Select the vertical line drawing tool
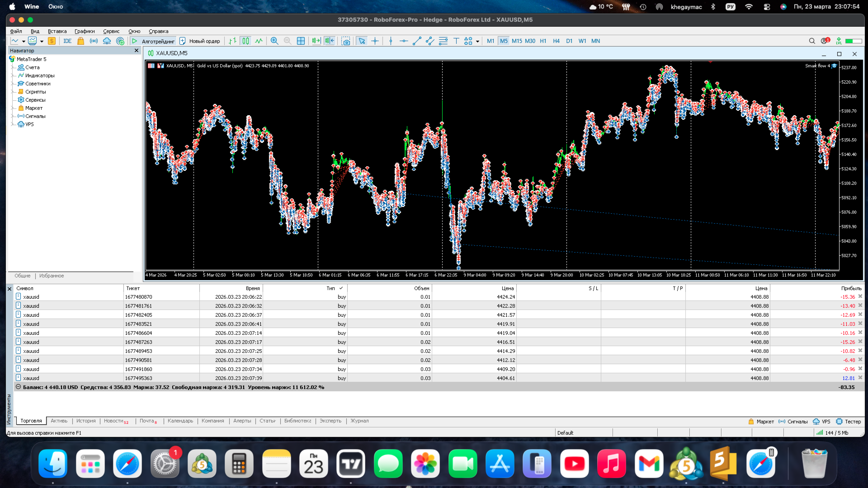Viewport: 868px width, 488px height. click(x=391, y=41)
